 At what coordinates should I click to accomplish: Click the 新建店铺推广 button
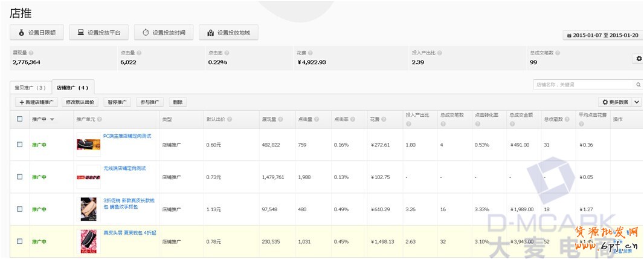(36, 102)
